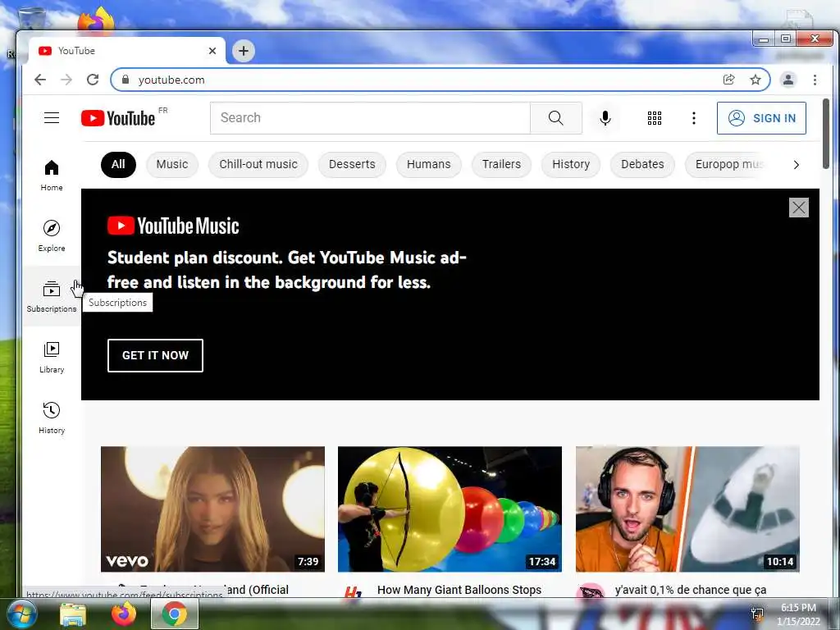Open History in the sidebar
This screenshot has width=840, height=630.
pos(52,418)
